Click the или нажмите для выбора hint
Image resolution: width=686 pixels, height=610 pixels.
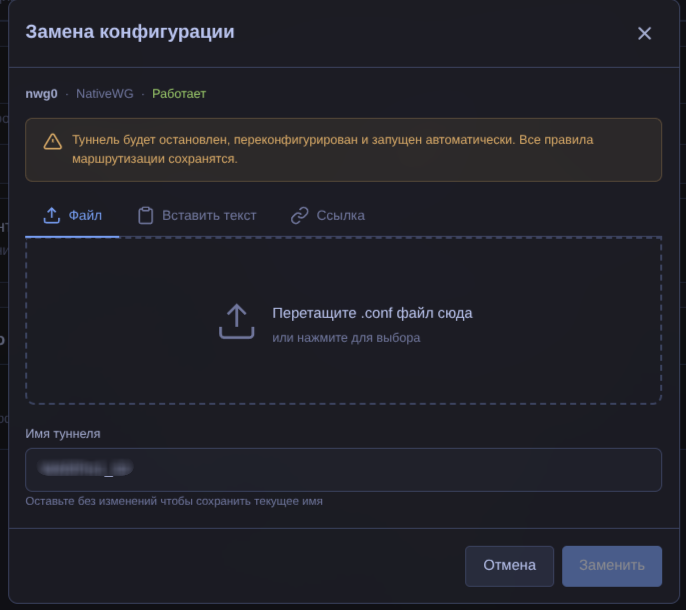pos(346,338)
